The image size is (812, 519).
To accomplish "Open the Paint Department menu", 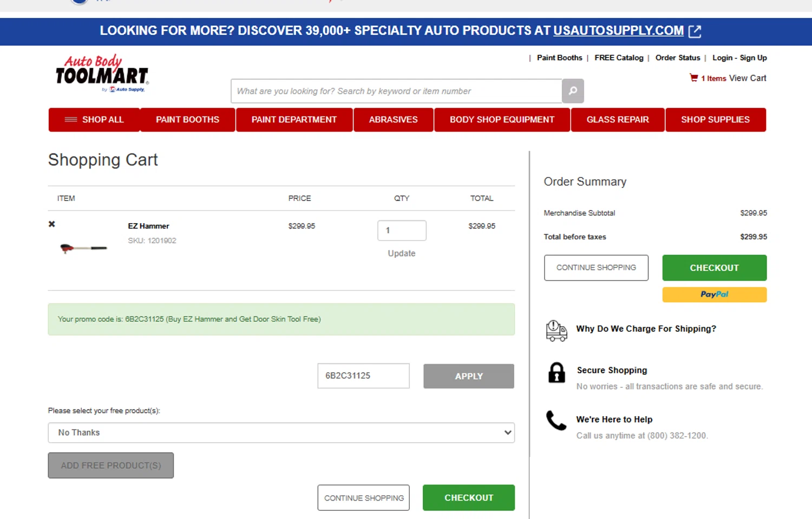I will click(294, 120).
